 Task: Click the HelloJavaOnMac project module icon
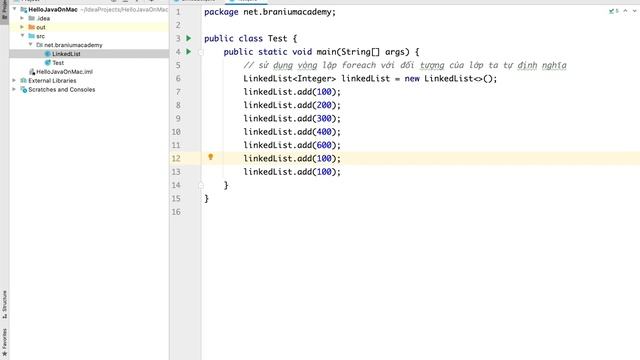click(24, 9)
